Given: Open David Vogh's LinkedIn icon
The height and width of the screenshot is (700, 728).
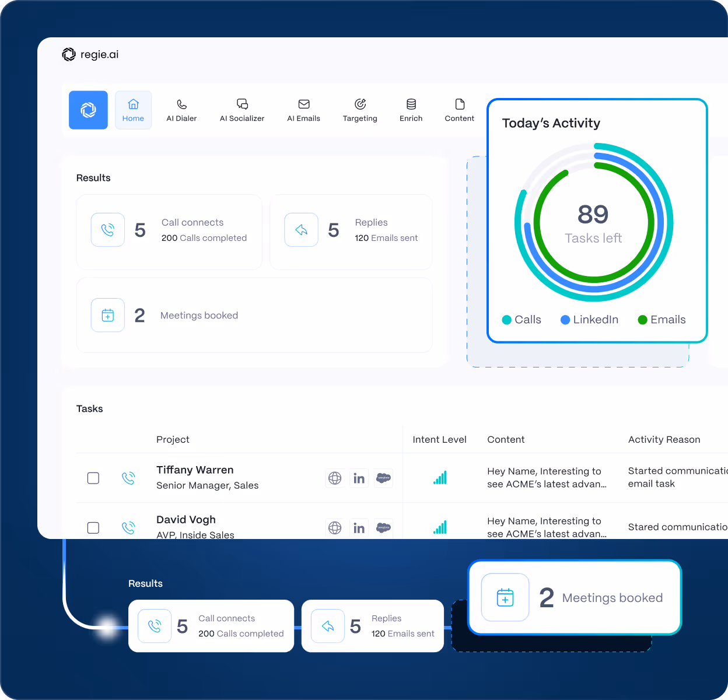Looking at the screenshot, I should (x=359, y=528).
